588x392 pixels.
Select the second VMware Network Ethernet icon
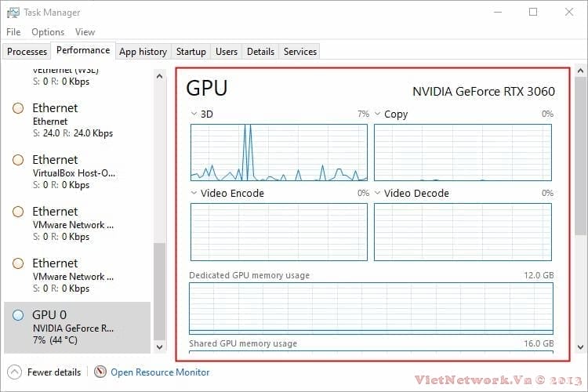[x=18, y=263]
